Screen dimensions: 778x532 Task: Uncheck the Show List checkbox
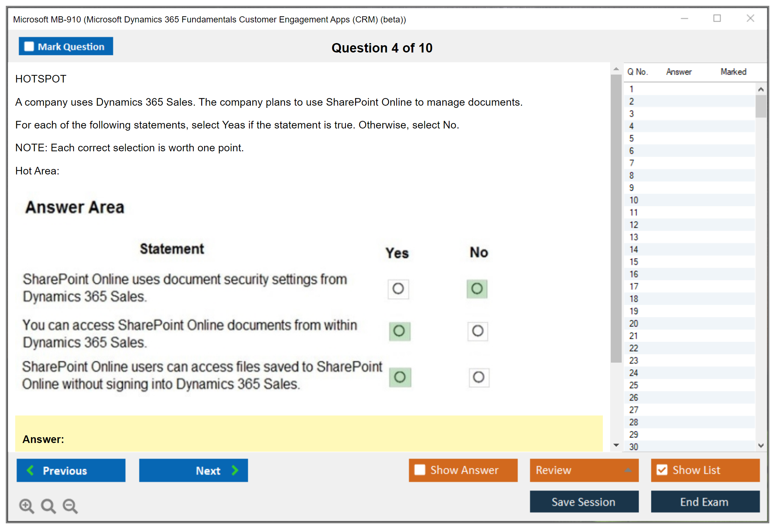662,470
